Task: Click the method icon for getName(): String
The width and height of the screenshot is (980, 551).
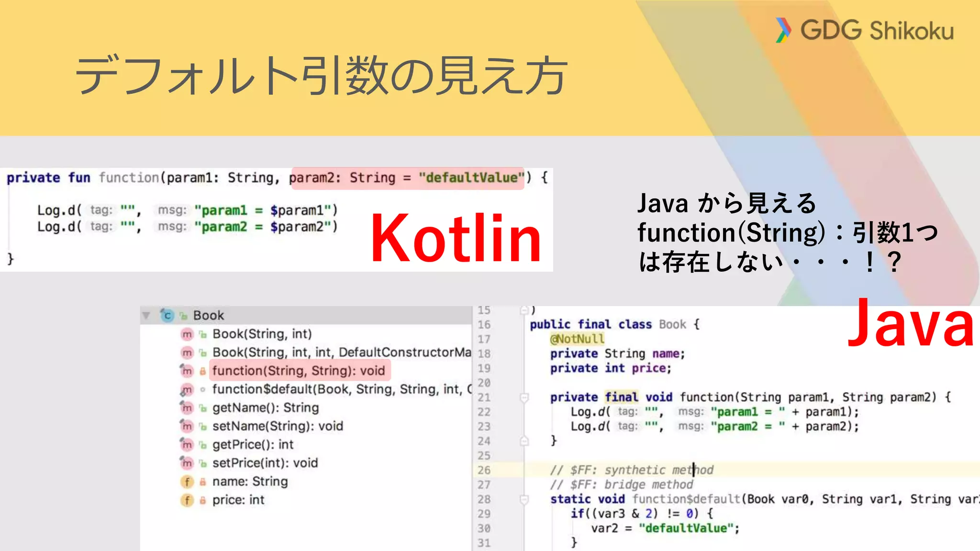Action: point(187,408)
